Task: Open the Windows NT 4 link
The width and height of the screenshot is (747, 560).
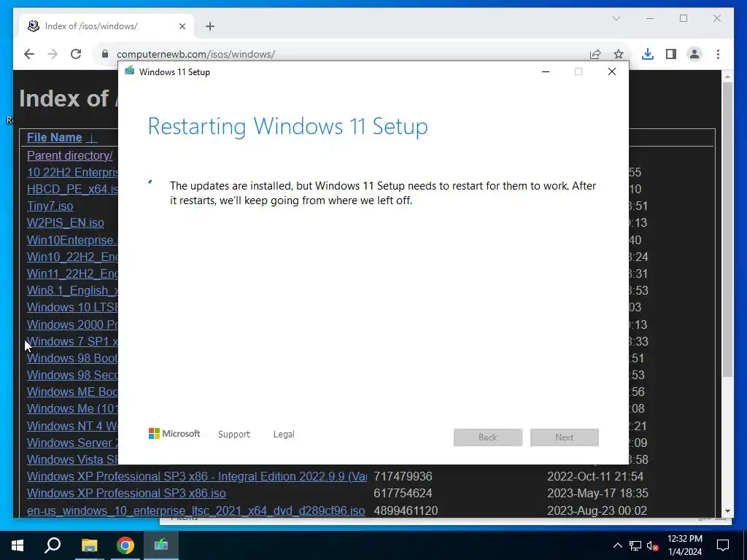Action: pyautogui.click(x=72, y=426)
